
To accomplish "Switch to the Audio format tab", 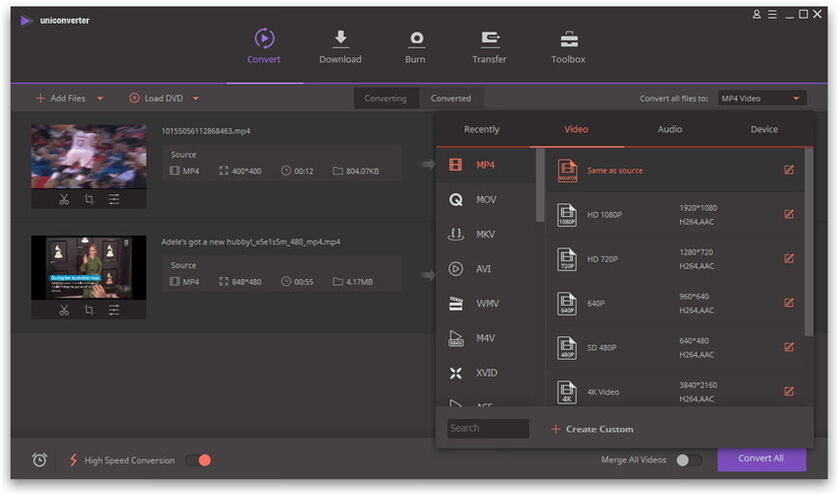I will (x=670, y=129).
